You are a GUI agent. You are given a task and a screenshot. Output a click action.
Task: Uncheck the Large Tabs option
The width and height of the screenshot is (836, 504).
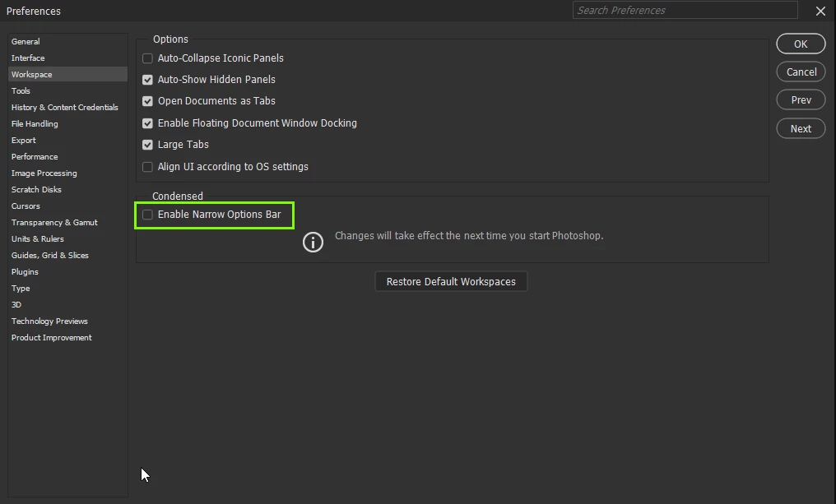pyautogui.click(x=147, y=145)
